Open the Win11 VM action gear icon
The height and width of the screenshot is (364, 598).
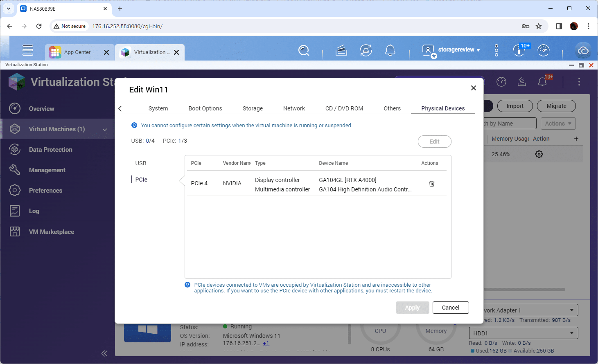pyautogui.click(x=539, y=154)
